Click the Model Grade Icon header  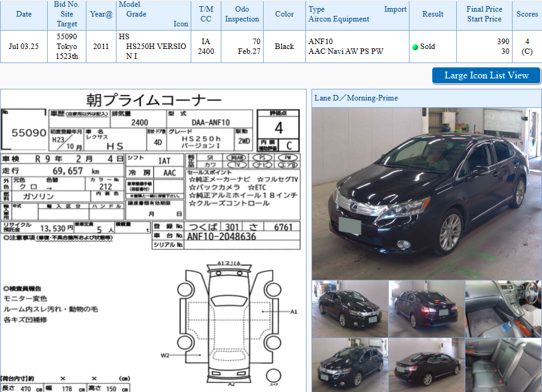pos(153,14)
